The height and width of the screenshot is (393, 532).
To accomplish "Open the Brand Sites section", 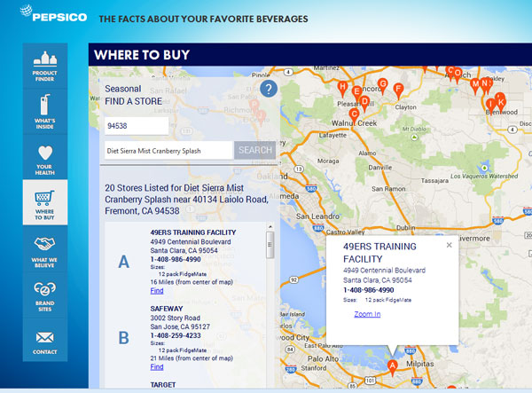I will point(45,295).
